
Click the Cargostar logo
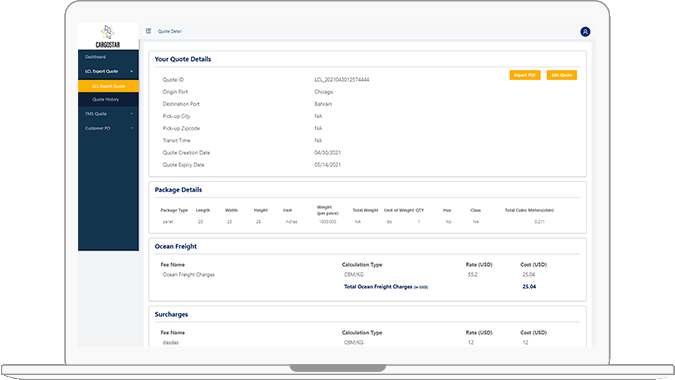point(108,37)
